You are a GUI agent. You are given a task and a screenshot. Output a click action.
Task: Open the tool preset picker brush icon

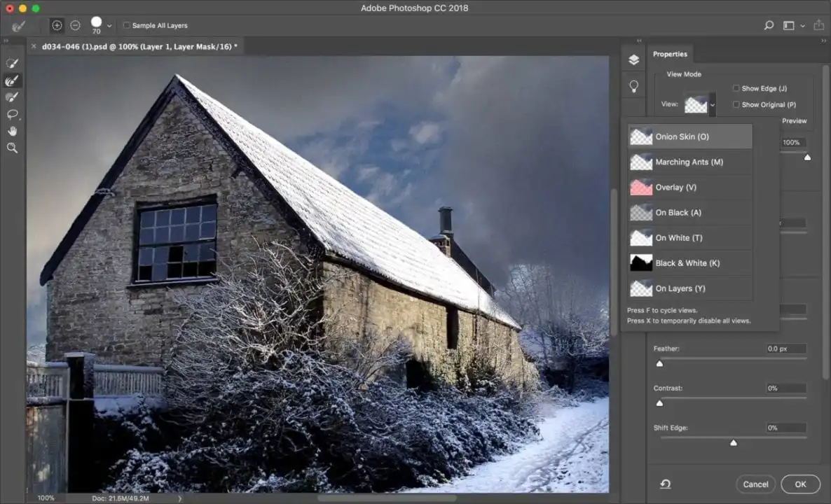(x=18, y=25)
